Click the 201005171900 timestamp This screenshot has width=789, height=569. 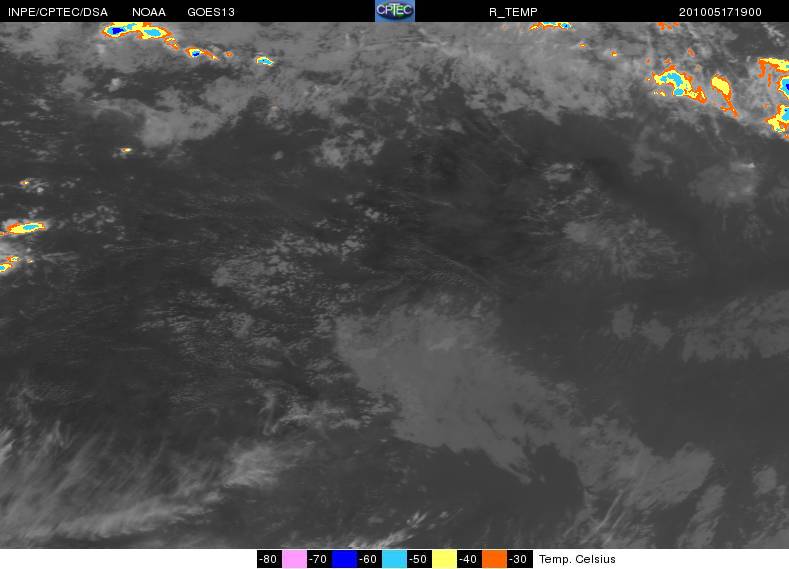coord(720,12)
